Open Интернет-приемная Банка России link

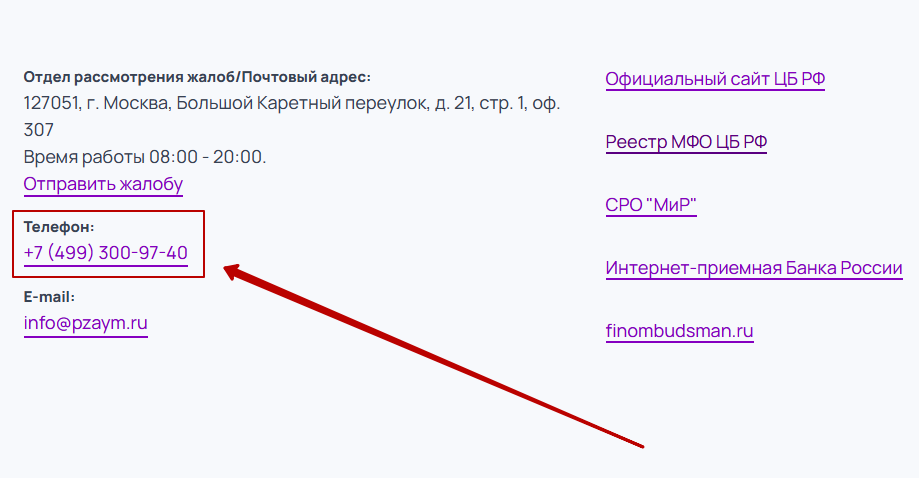[754, 268]
